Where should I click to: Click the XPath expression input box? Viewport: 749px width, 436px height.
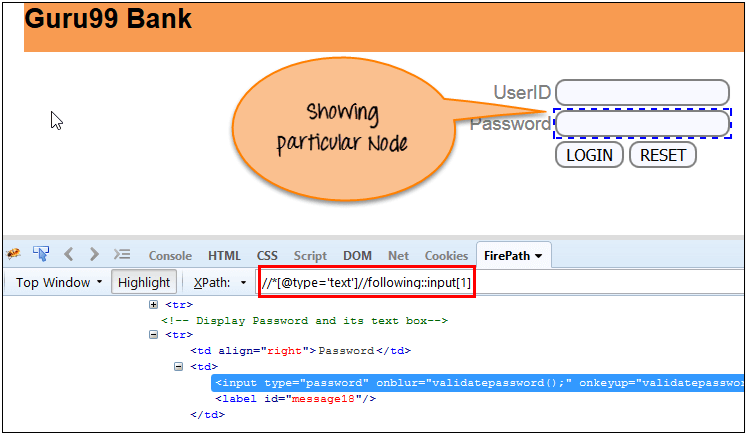[x=366, y=283]
